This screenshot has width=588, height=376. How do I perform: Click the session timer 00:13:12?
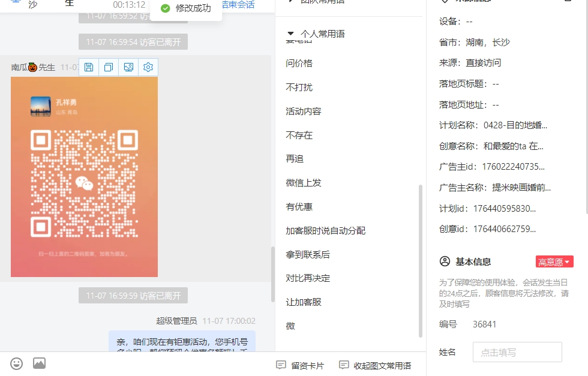click(130, 5)
